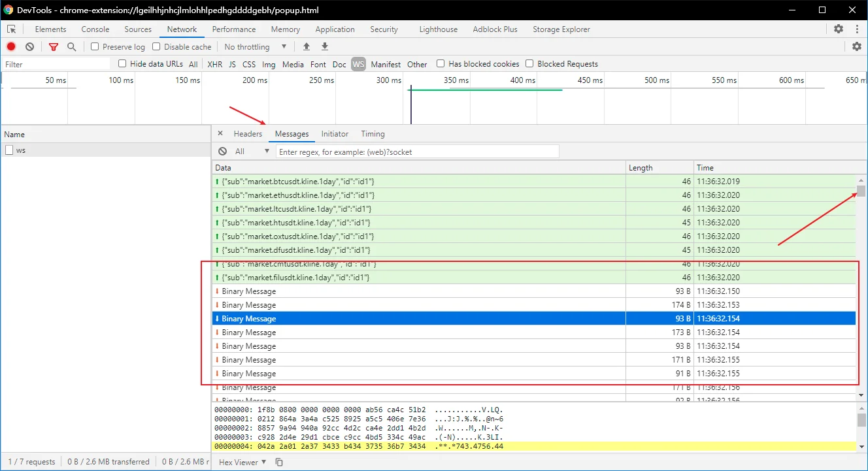Click the Time column header

775,168
